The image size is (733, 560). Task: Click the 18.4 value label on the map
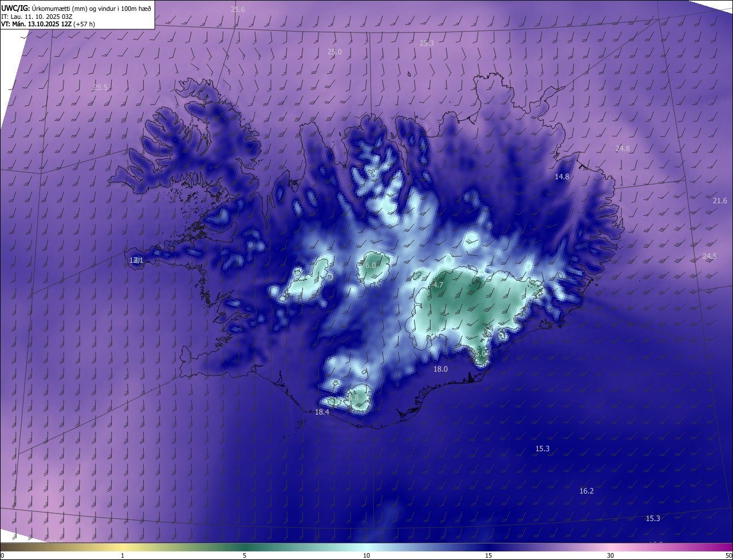point(322,412)
